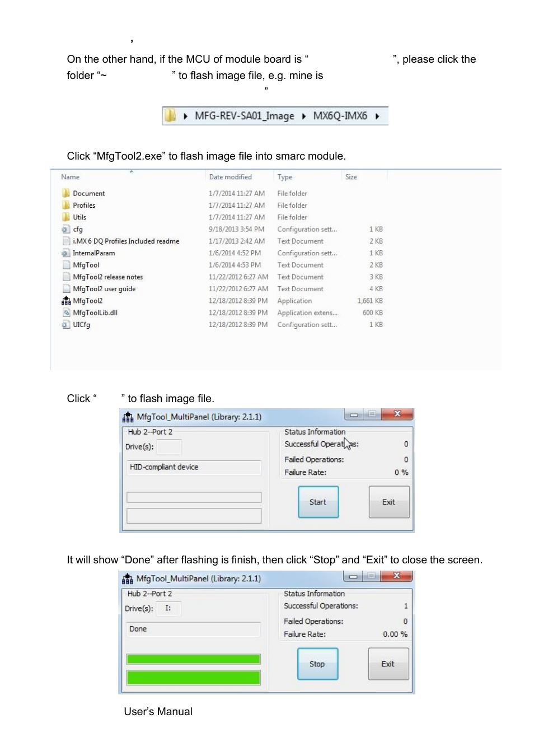Screen dimensions: 534x756
Task: Expand arrow after MX6Q-IMX6 breadcrumb
Action: coord(377,116)
